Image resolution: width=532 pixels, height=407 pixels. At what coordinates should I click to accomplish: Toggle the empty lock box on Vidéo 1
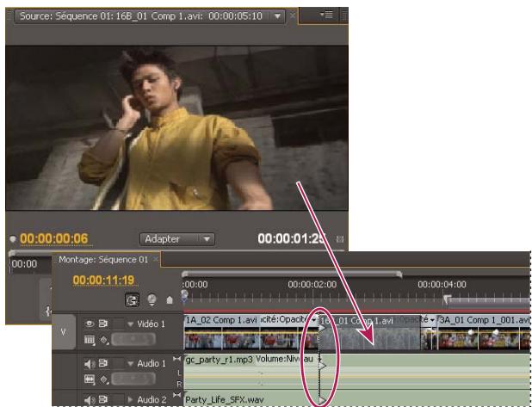click(119, 324)
